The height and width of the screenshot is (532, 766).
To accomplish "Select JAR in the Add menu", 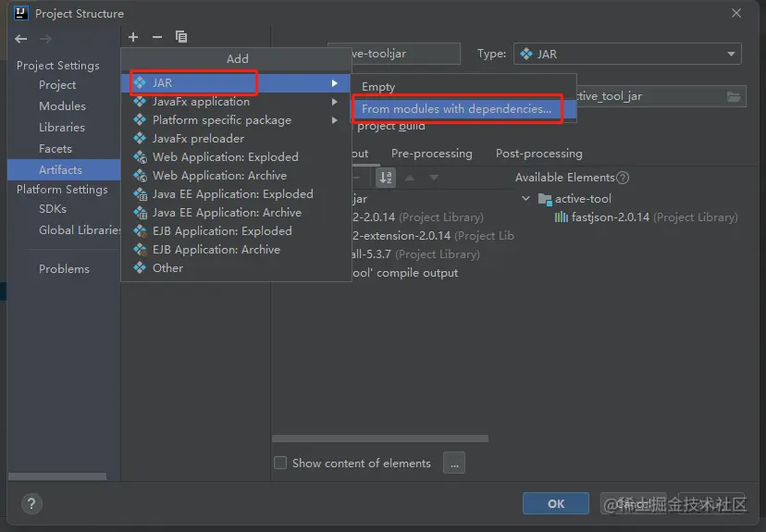I will click(236, 83).
